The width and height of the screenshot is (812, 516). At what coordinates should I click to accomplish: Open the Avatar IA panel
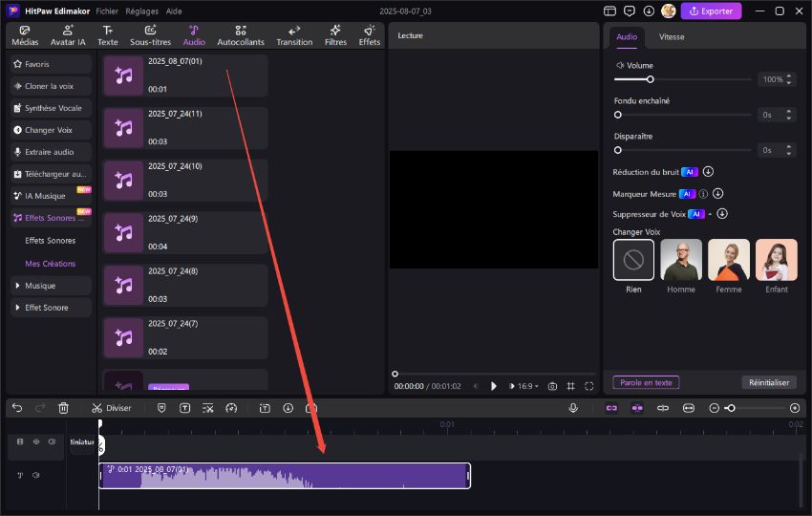(x=68, y=35)
